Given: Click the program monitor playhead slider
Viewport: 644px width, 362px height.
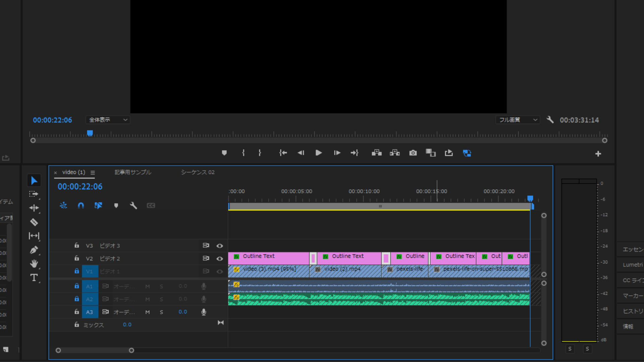Looking at the screenshot, I should point(90,133).
